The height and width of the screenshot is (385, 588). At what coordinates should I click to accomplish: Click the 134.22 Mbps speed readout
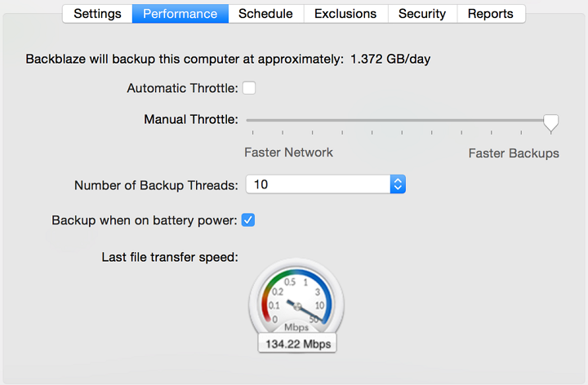pyautogui.click(x=297, y=343)
